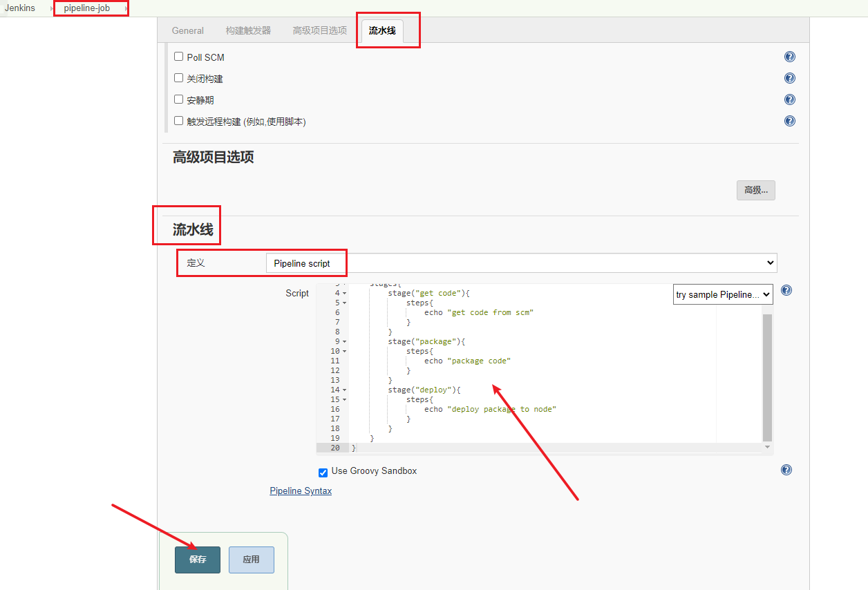Screen dimensions: 868x590
Task: Click stage("get code") line in script
Action: click(428, 293)
